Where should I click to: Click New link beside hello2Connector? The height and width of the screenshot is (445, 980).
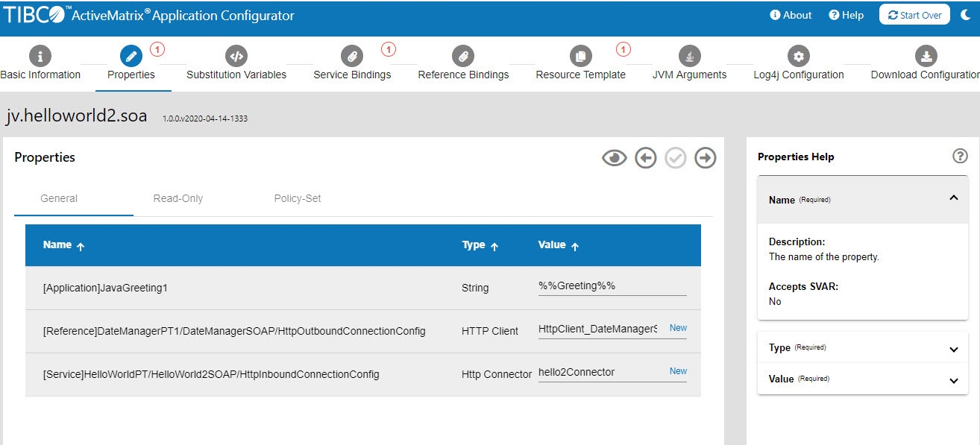click(x=678, y=371)
